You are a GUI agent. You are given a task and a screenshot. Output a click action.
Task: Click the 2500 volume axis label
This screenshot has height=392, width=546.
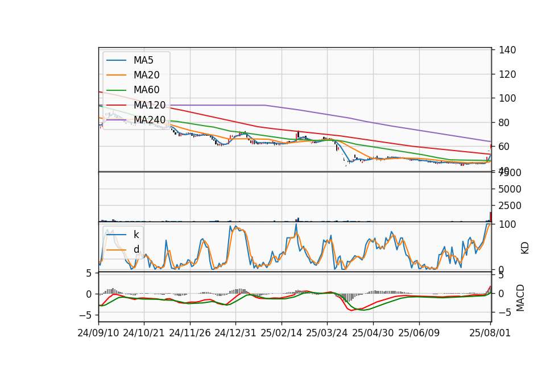click(x=510, y=206)
